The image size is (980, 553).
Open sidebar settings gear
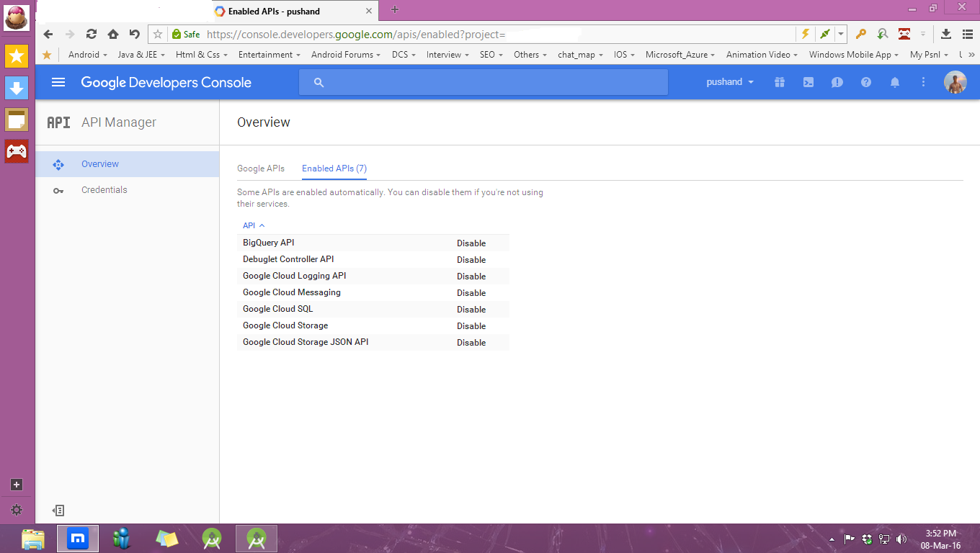[17, 510]
